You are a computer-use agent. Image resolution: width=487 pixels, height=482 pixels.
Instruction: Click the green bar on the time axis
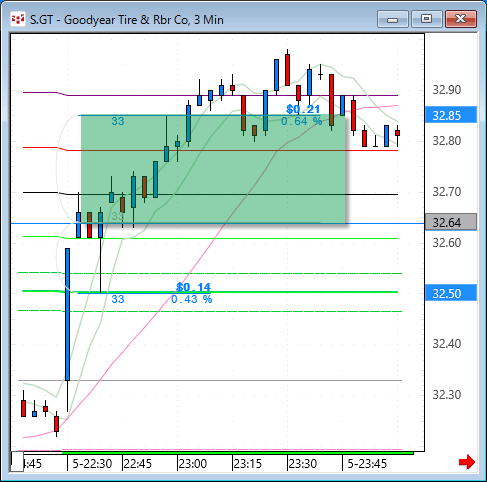237,453
